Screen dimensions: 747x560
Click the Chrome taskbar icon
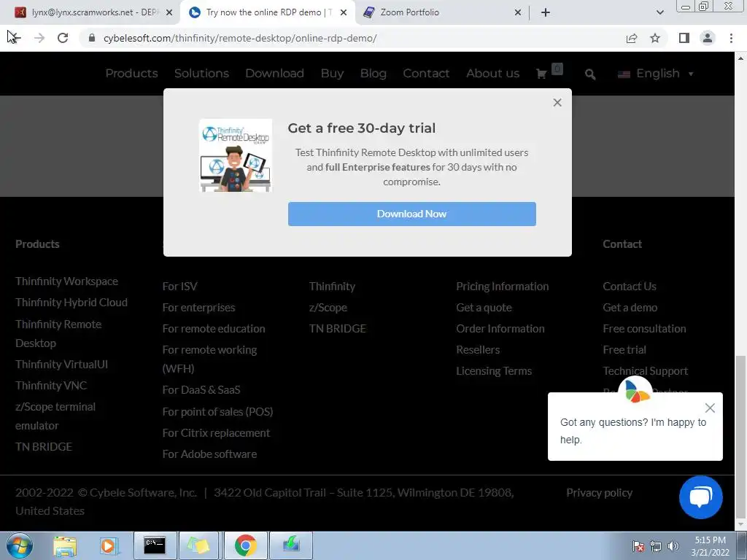[245, 545]
